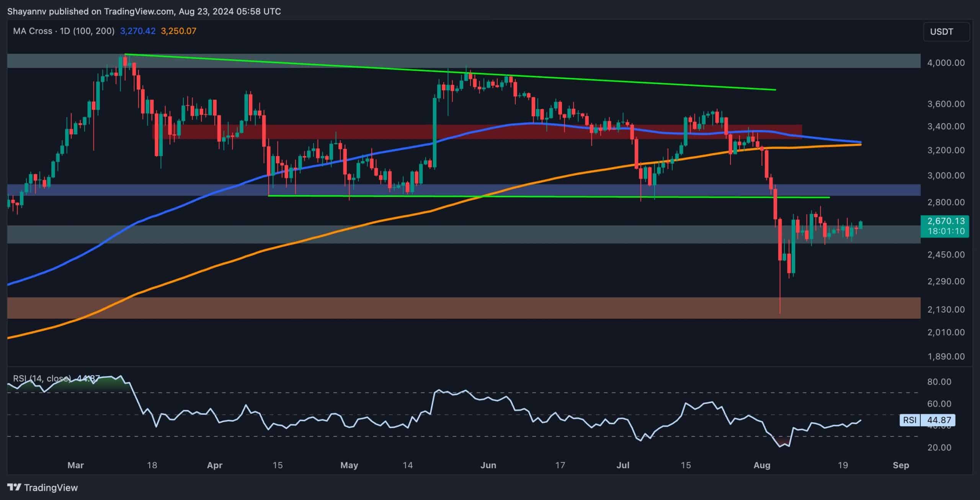This screenshot has width=980, height=500.
Task: Open the USDT currency selector
Action: (946, 32)
